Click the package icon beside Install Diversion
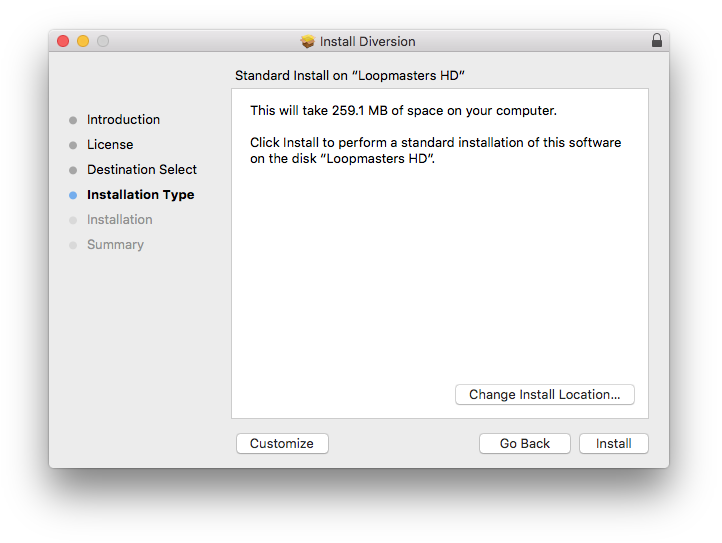 [x=308, y=41]
